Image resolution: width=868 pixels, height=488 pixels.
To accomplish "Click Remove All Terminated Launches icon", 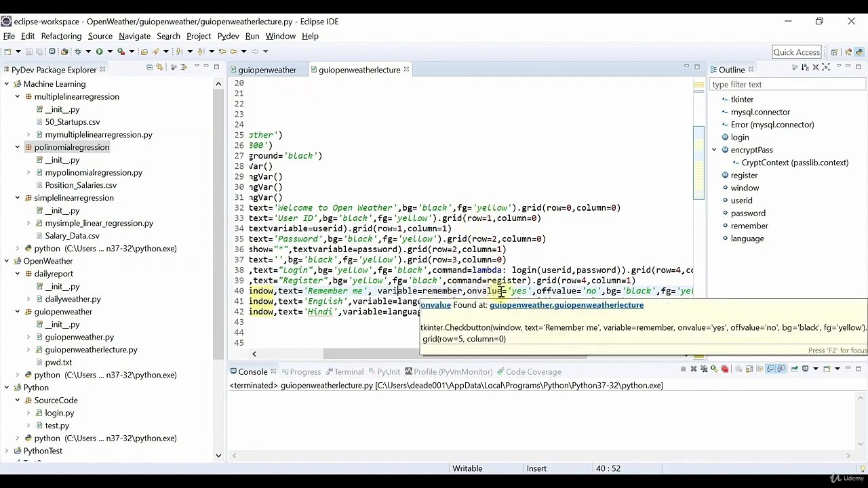I will (x=704, y=369).
